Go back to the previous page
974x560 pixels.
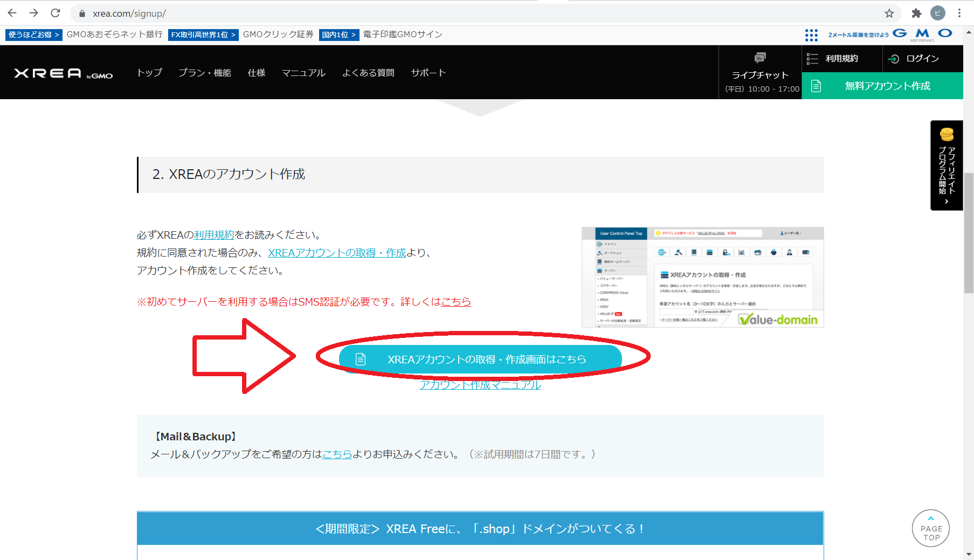pyautogui.click(x=12, y=13)
